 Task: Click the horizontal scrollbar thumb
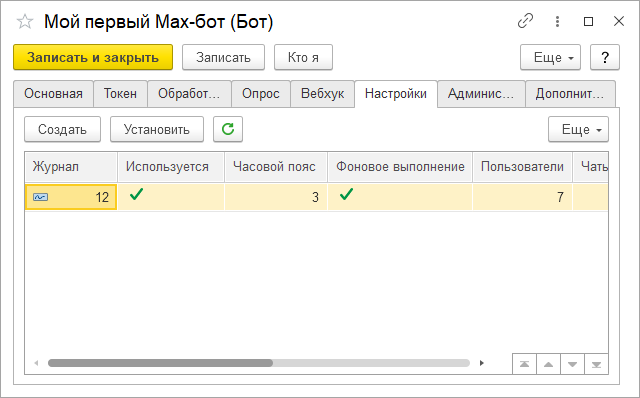tap(160, 363)
